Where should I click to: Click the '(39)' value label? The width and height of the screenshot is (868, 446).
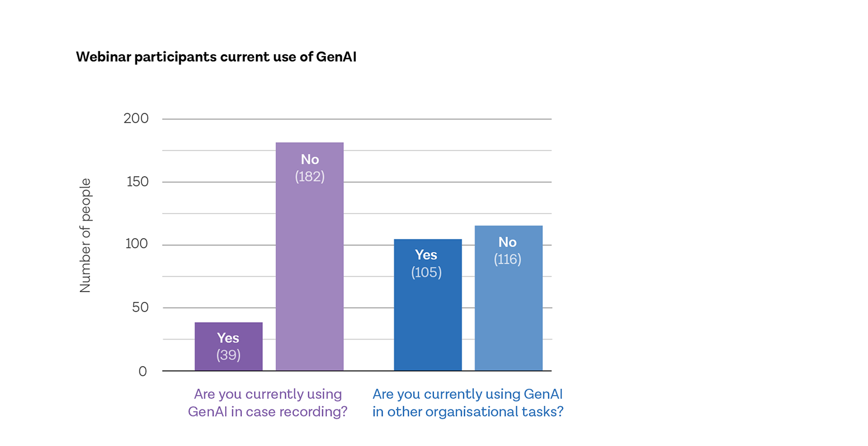click(229, 355)
